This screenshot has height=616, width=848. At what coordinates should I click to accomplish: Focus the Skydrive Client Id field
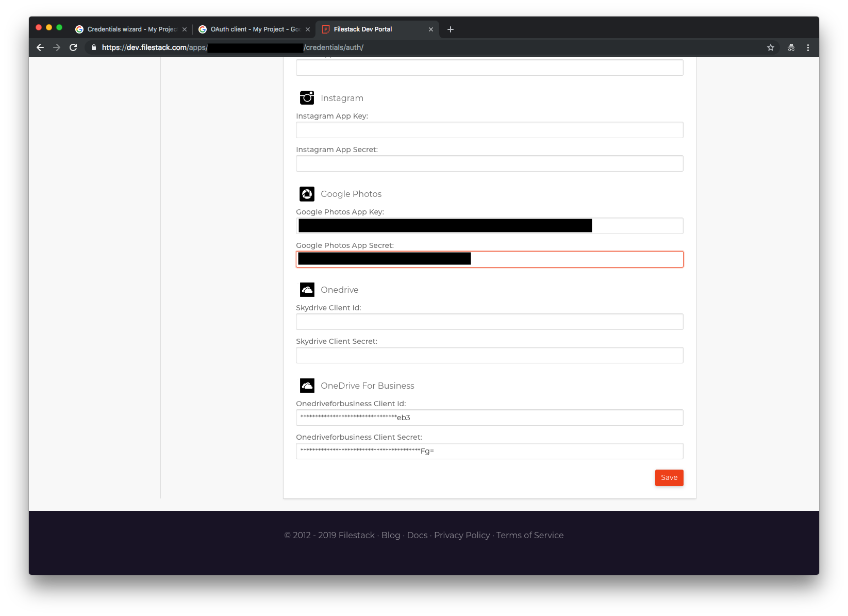(x=490, y=322)
